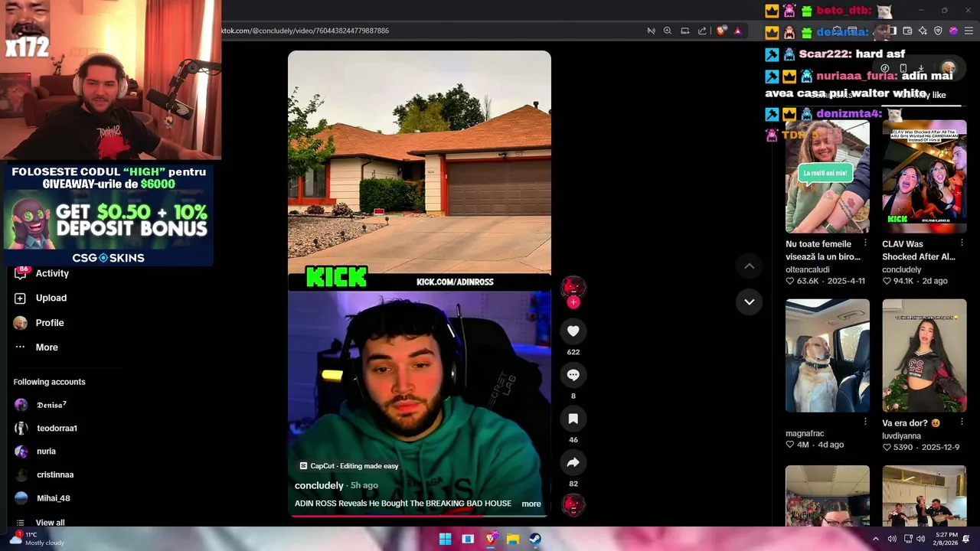Expand the video description with 'more'
The width and height of the screenshot is (980, 551).
[531, 504]
